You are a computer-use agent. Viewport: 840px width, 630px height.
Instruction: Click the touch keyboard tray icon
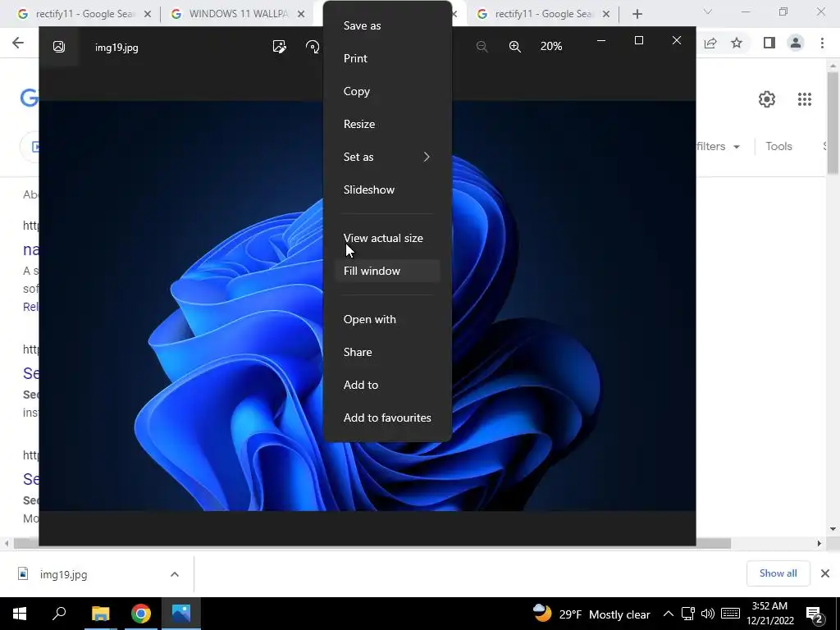pyautogui.click(x=730, y=614)
